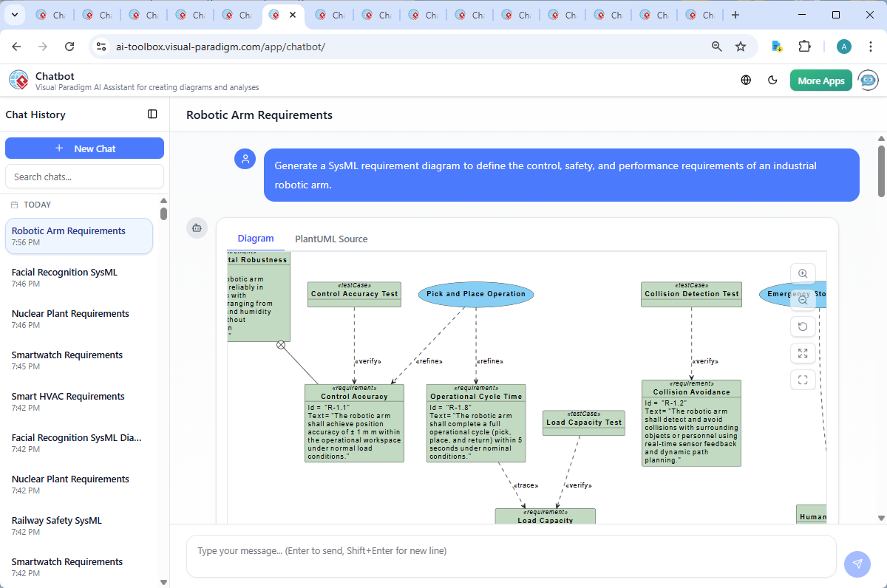Toggle dark mode with the moon icon
This screenshot has width=887, height=588.
point(772,80)
